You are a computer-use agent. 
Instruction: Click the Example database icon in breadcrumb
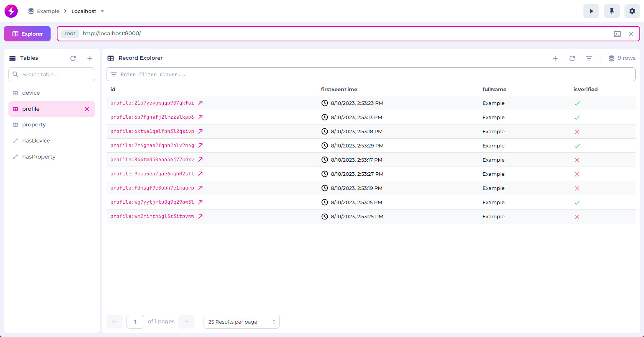31,11
